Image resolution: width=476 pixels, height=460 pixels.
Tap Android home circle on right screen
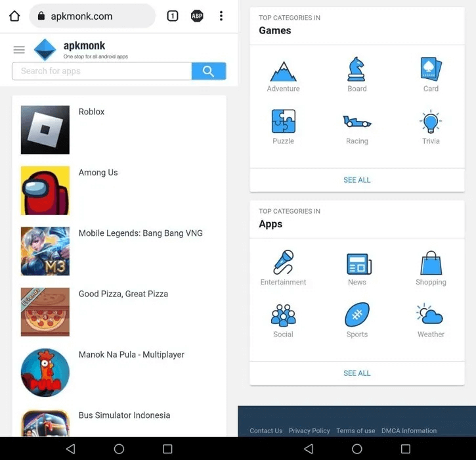click(357, 449)
